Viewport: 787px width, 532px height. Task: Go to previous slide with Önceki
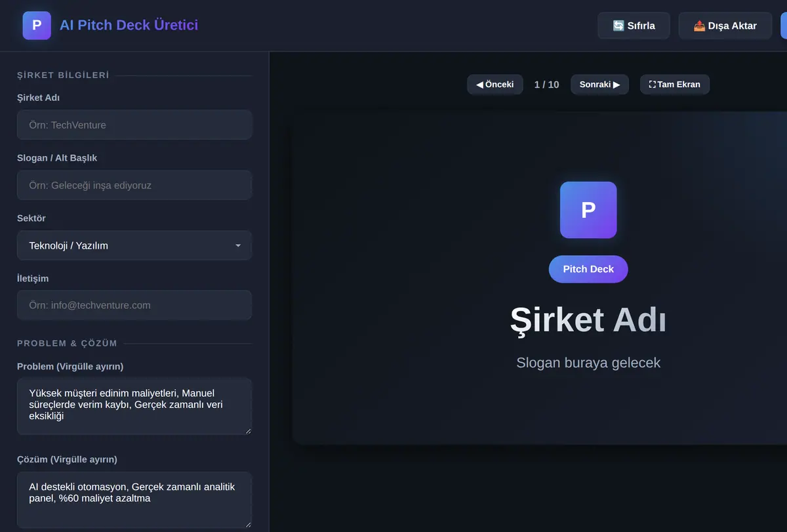tap(494, 85)
